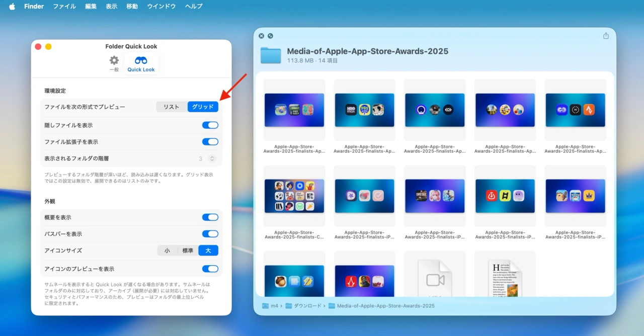Click the circled-slash icon next to preview close button
644x336 pixels.
(x=270, y=36)
